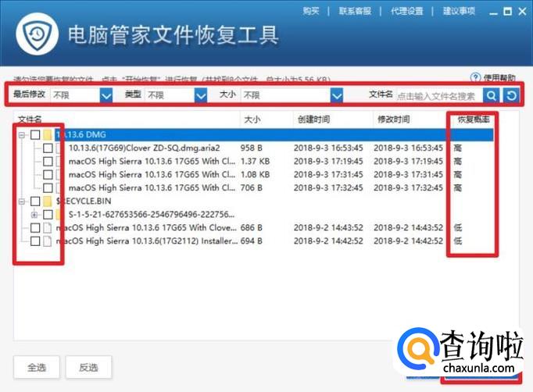This screenshot has height=392, width=533.
Task: Sort by the 恢复概率 column header
Action: (x=473, y=119)
